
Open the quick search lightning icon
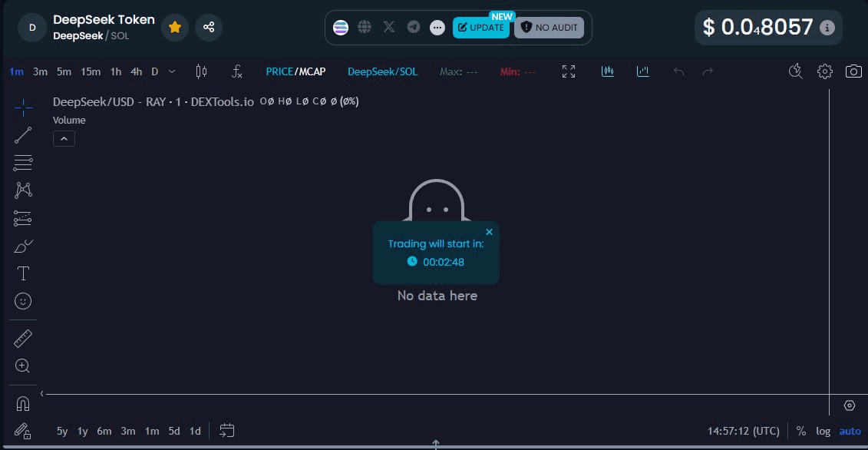point(796,71)
